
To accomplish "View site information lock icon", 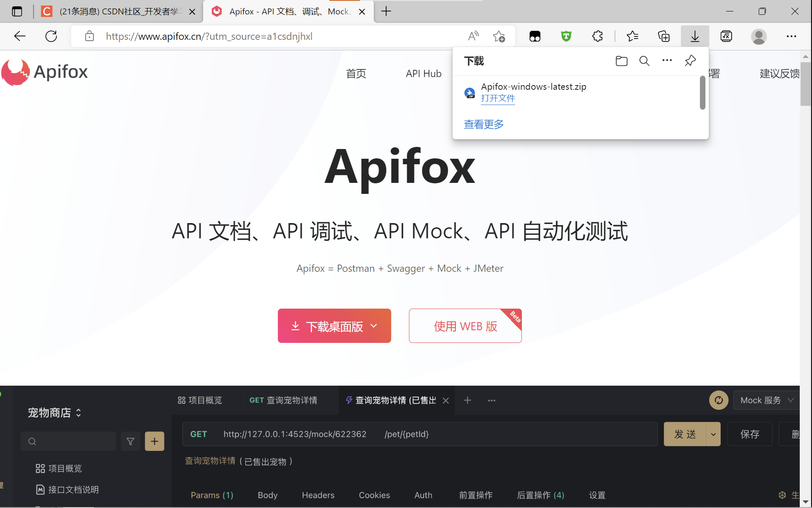I will pos(89,36).
